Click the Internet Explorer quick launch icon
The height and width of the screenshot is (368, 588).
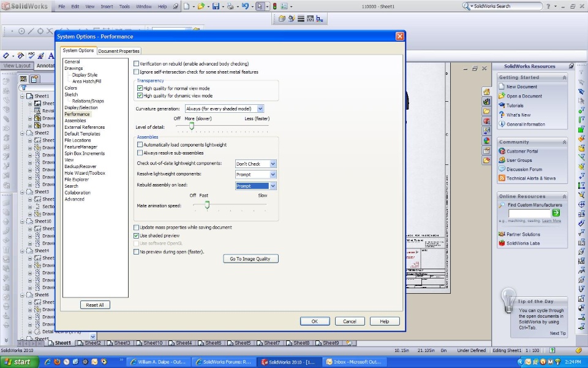[x=48, y=362]
